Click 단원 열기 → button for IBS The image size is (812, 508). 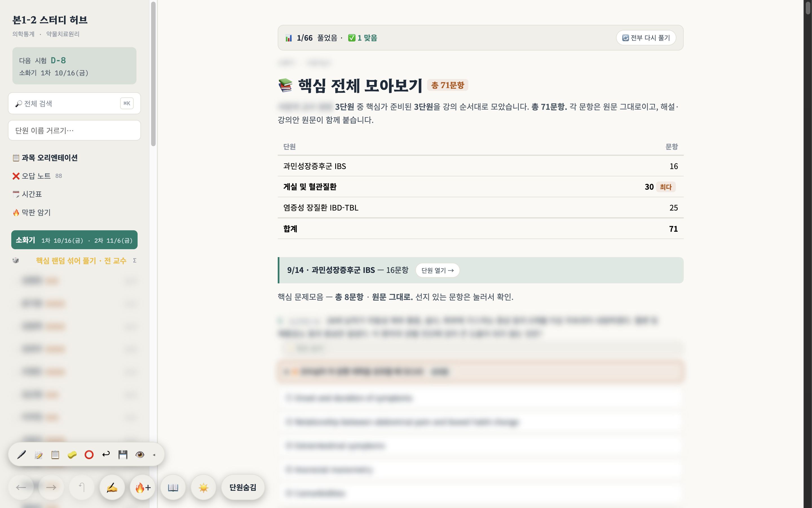pos(438,270)
